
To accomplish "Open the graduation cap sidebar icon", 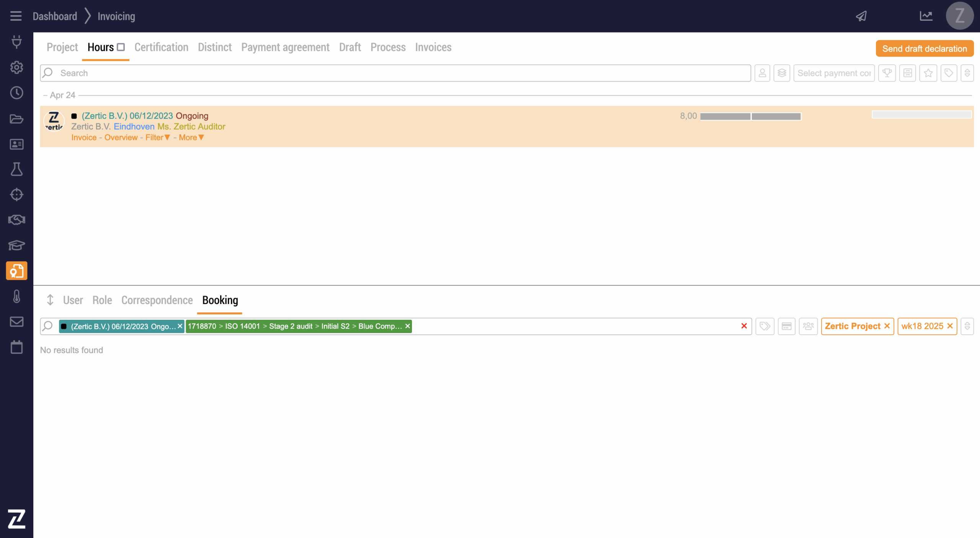I will (16, 245).
